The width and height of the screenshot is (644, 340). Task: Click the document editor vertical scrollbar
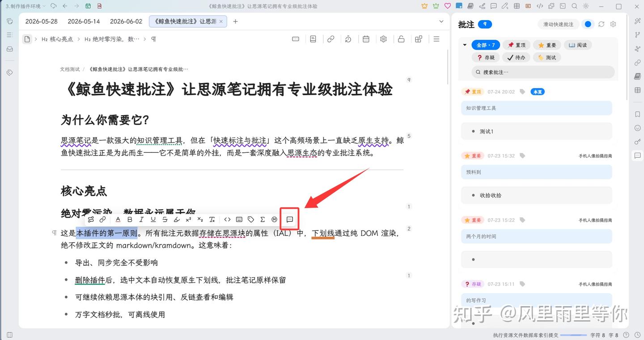pyautogui.click(x=448, y=66)
